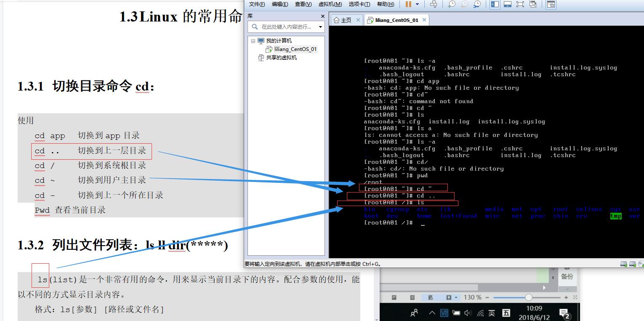Click the Unity mode toolbar icon
The image size is (644, 321).
click(533, 4)
